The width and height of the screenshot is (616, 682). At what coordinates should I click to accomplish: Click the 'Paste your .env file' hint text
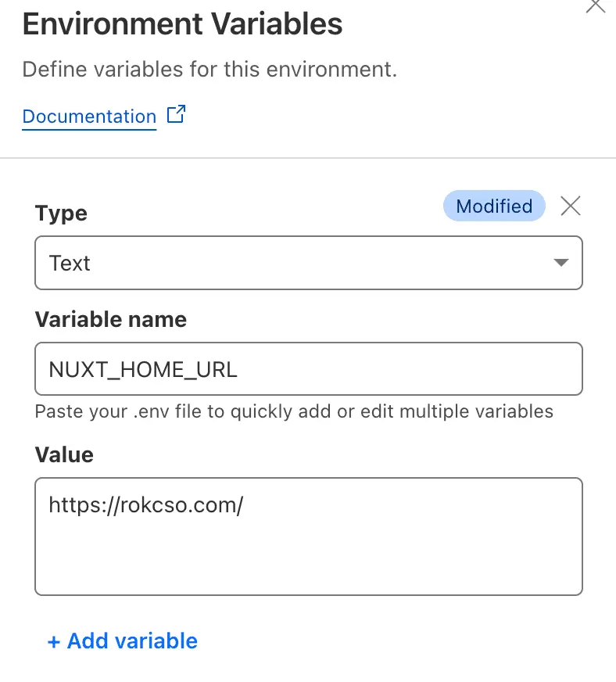pyautogui.click(x=294, y=411)
